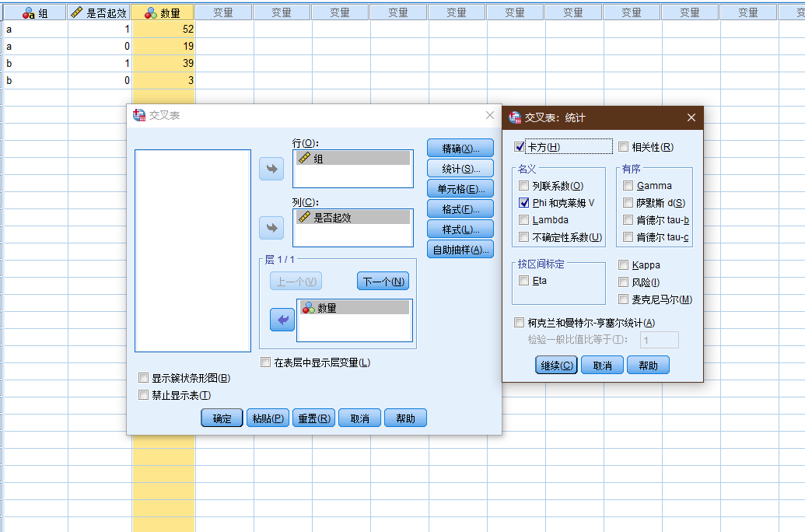Enable 显示簇状条形图(B) checkbox
The image size is (805, 532).
point(144,378)
